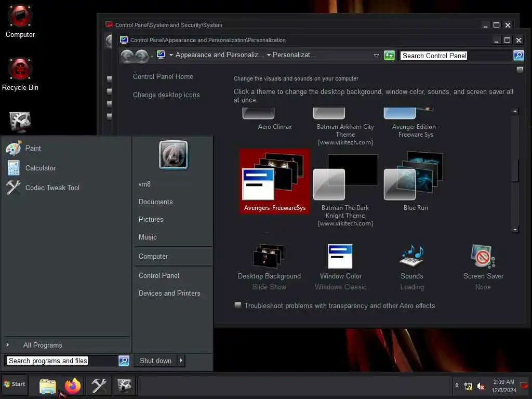Open the address bar history dropdown
This screenshot has height=399, width=532.
[x=376, y=55]
